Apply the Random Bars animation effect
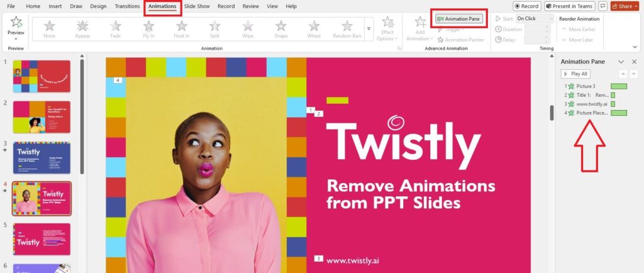644x273 pixels. 347,29
